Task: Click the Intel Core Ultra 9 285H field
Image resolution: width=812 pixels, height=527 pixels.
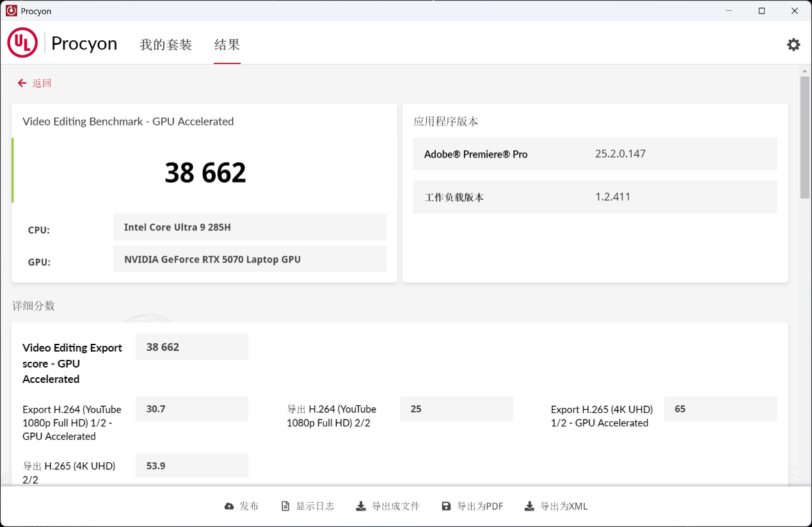Action: [250, 227]
